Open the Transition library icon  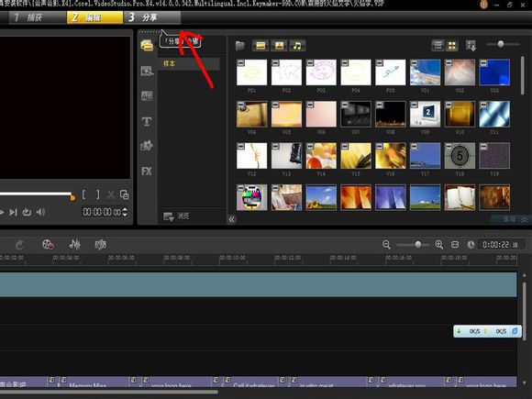pyautogui.click(x=147, y=71)
